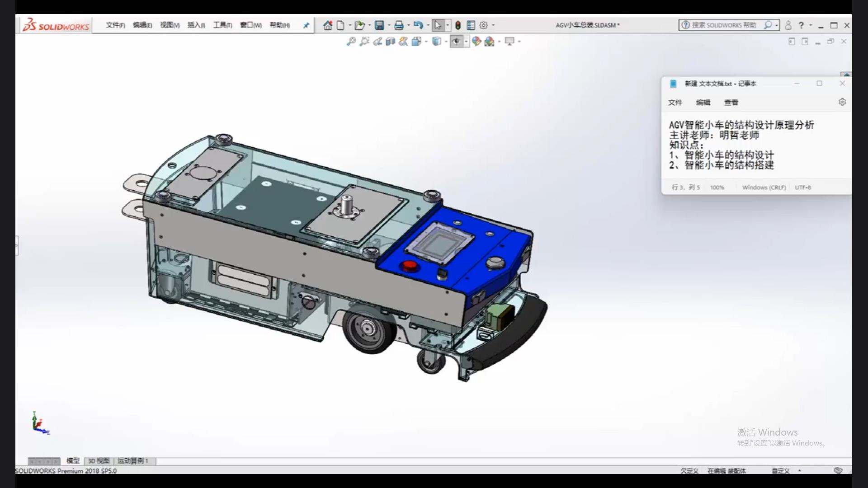Screen dimensions: 868x488
Task: Open Notepad settings gear icon
Action: [x=842, y=102]
